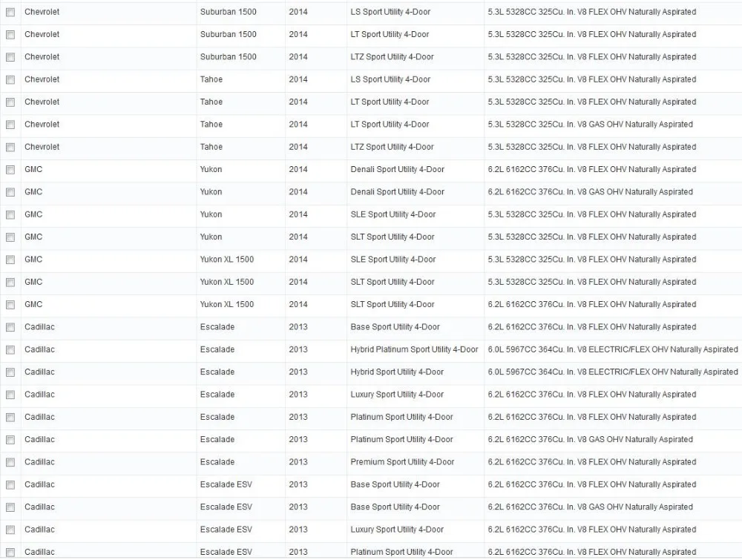Select the Suburban 1500 LTZ row checkbox
742x560 pixels.
point(10,57)
